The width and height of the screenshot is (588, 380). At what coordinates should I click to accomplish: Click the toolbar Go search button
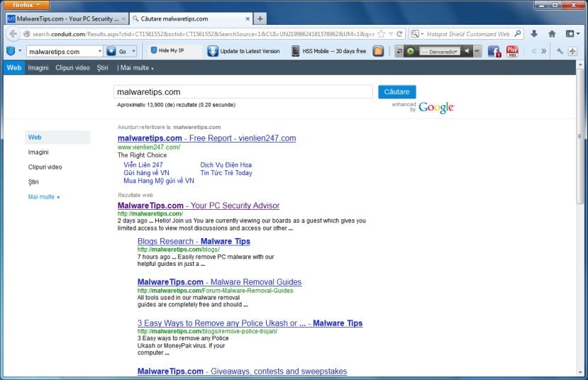117,51
